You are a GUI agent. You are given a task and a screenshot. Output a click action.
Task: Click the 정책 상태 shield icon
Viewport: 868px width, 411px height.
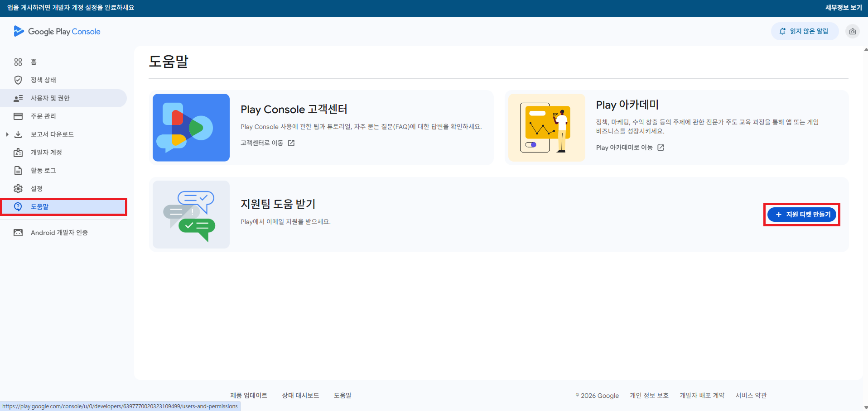[x=18, y=80]
